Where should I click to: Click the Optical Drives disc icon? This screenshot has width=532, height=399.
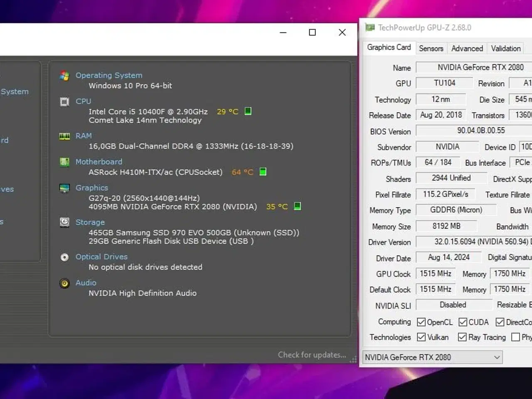click(x=64, y=257)
